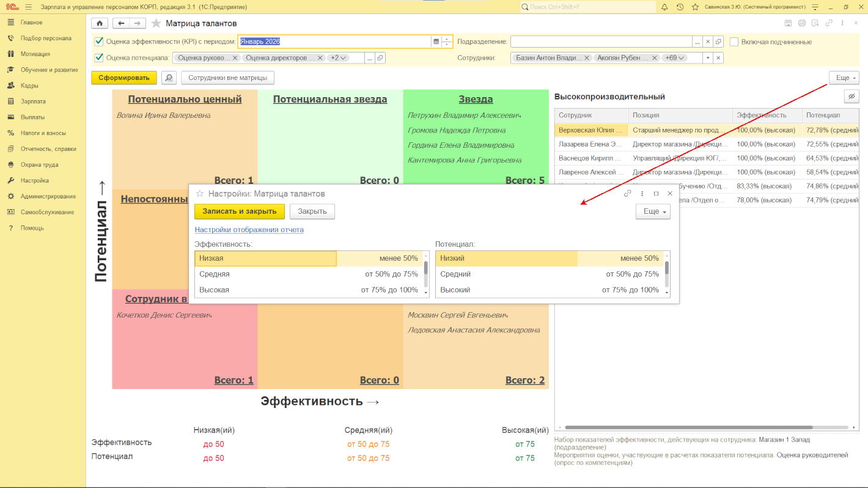Open calendar picker for KPI period
The height and width of the screenshot is (488, 868).
[x=436, y=42]
